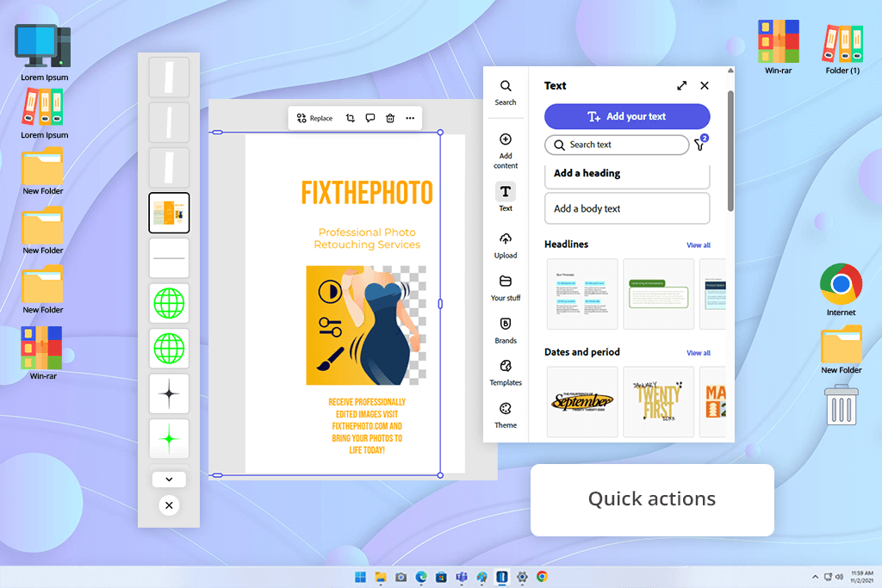Open more options in image toolbar
Screen dimensions: 882x588
point(410,118)
